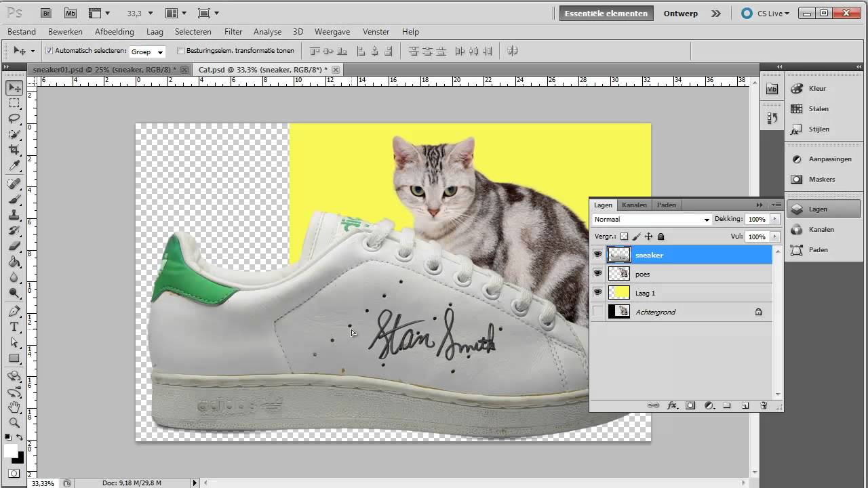Choose the Ontwerp workspace
The height and width of the screenshot is (488, 868).
coord(681,14)
